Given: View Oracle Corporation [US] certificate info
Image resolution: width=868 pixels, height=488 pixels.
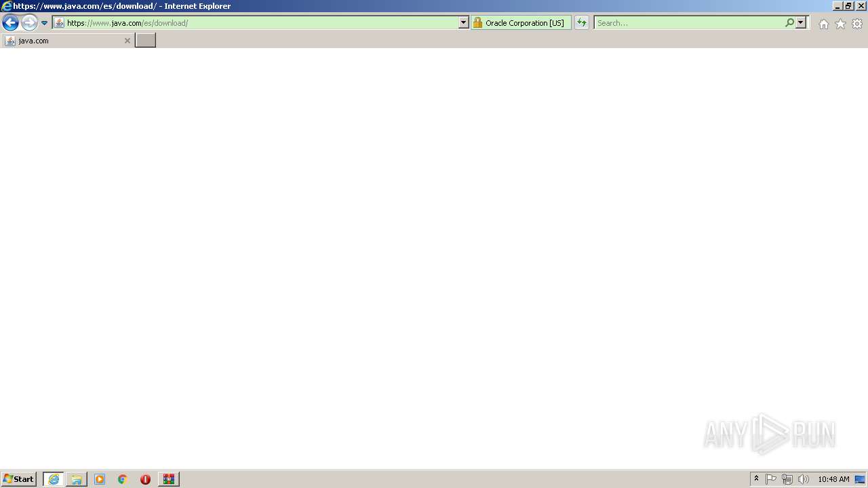Looking at the screenshot, I should pyautogui.click(x=525, y=23).
